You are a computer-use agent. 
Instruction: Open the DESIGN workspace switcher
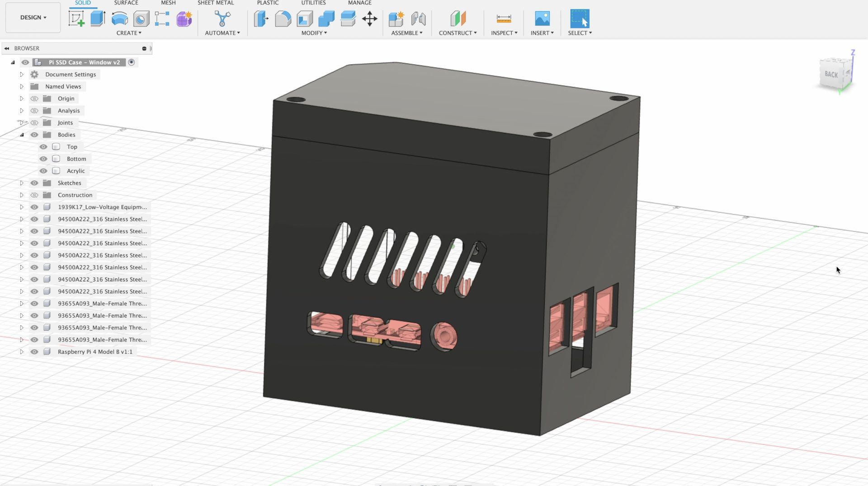coord(32,17)
